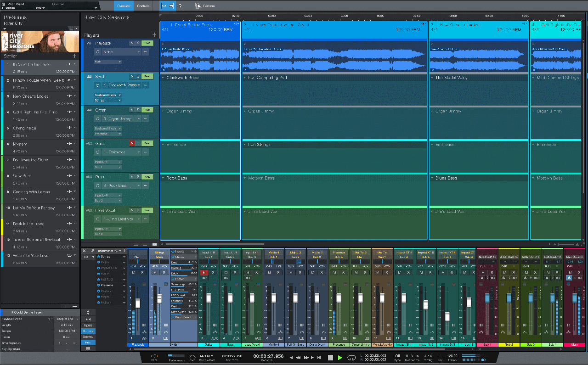The image size is (588, 365).
Task: Add a new song to the Setlist
Action: [x=74, y=56]
